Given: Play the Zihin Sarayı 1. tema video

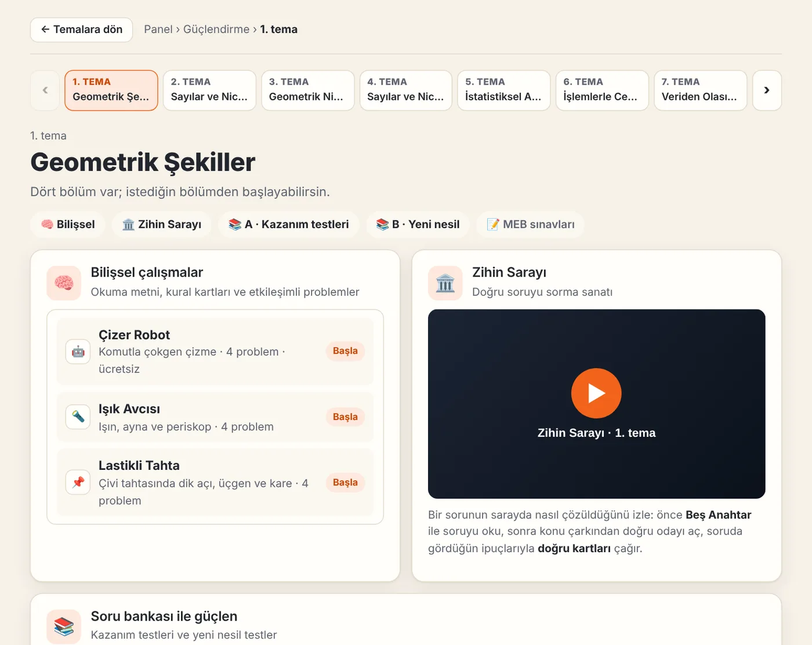Looking at the screenshot, I should pos(596,393).
